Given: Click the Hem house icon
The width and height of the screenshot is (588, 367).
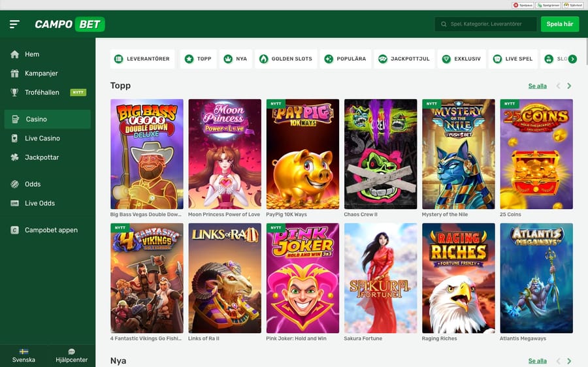Looking at the screenshot, I should pyautogui.click(x=14, y=54).
